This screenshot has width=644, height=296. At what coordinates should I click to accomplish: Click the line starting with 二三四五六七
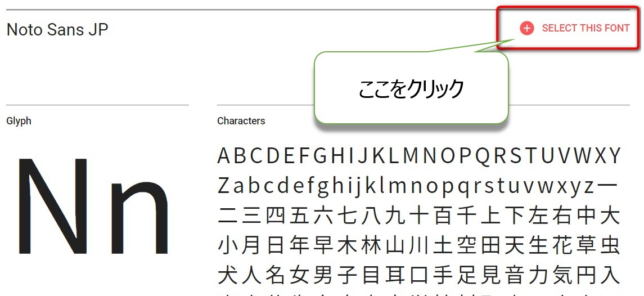pyautogui.click(x=419, y=216)
